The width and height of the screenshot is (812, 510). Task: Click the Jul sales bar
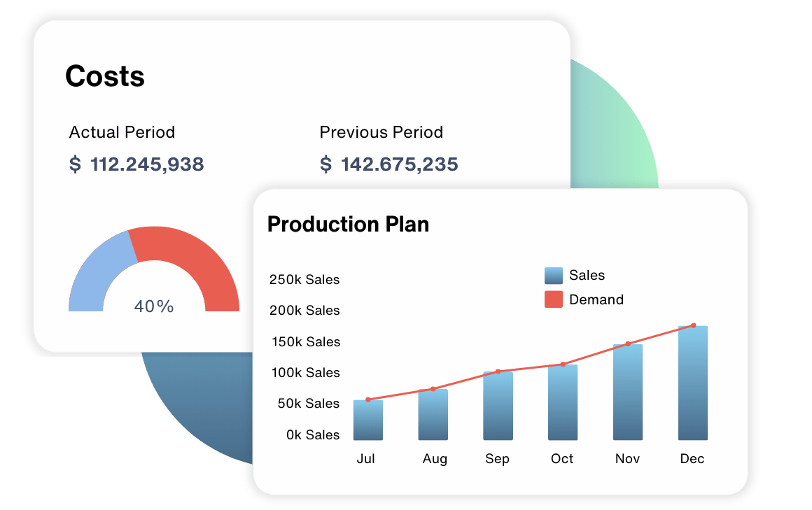[367, 420]
